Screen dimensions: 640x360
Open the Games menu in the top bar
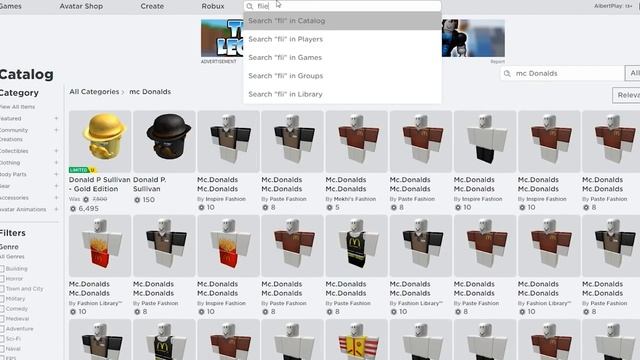click(x=11, y=6)
